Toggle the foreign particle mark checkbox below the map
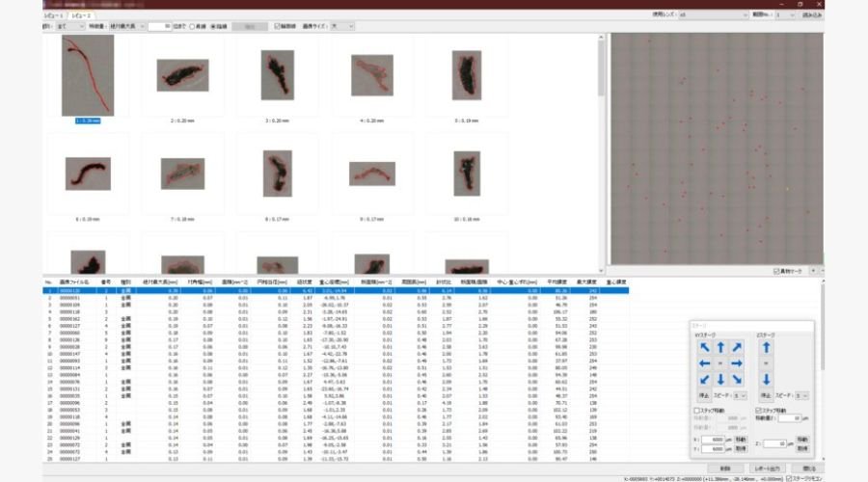 pos(776,271)
